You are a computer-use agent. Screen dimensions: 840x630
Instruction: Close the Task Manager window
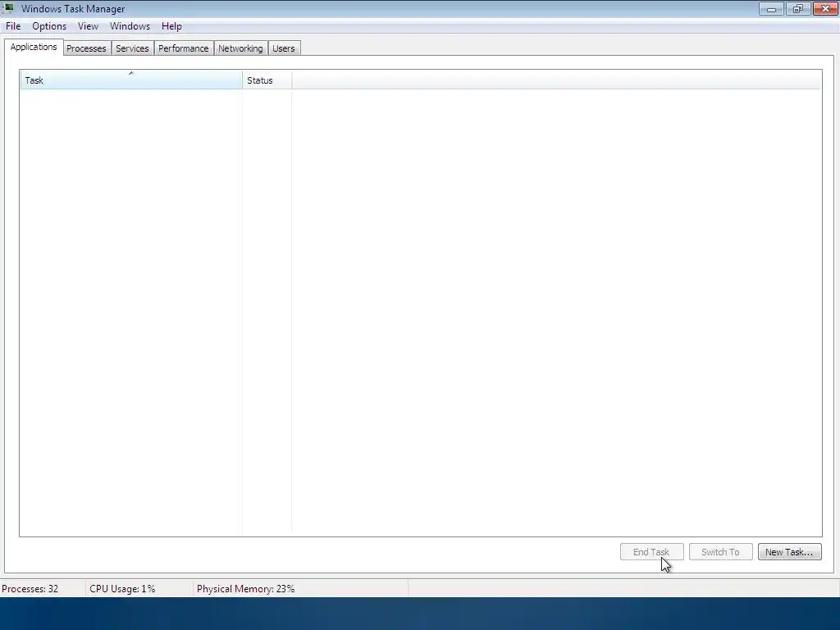click(825, 8)
